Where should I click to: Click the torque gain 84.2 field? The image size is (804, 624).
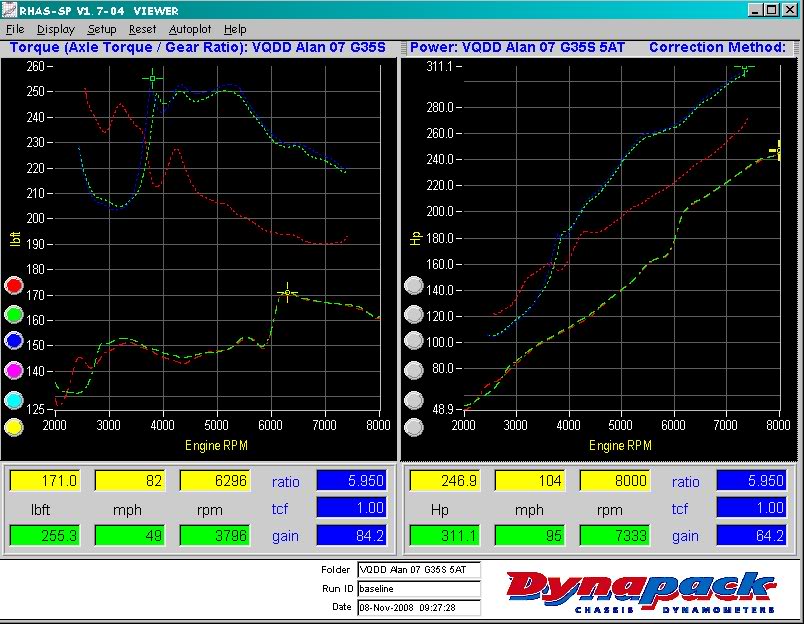pos(351,535)
